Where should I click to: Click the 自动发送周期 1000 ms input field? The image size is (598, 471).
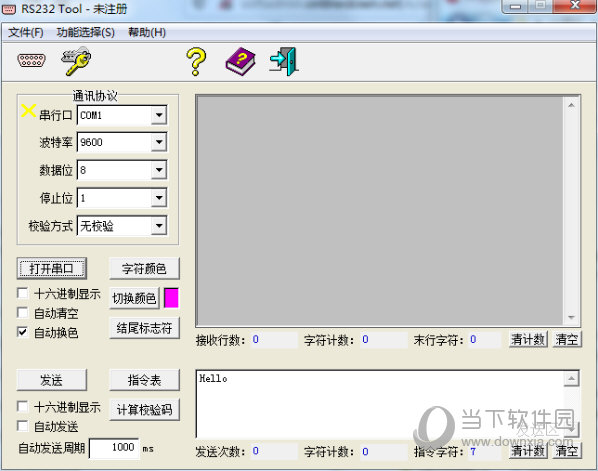point(114,448)
